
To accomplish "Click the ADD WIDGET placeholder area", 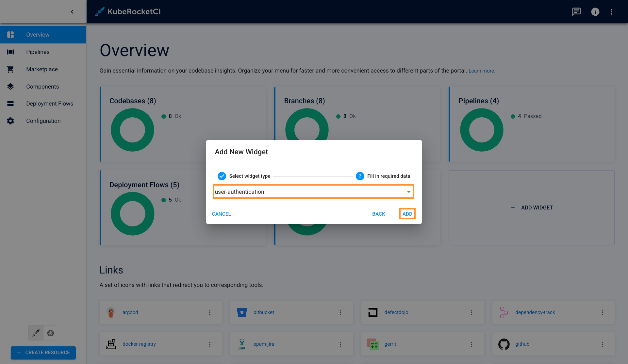I will pos(531,207).
